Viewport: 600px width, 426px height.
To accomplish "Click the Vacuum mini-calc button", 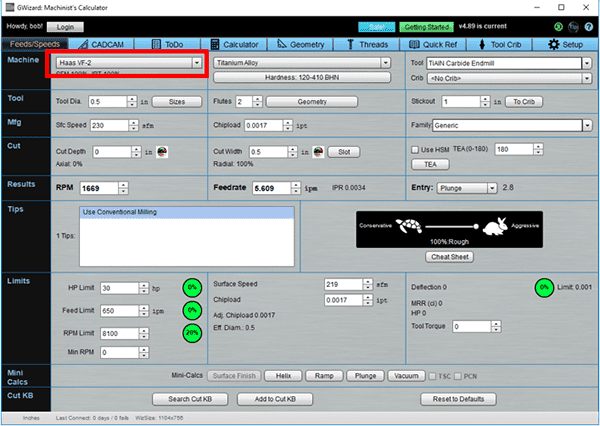I will tap(406, 376).
